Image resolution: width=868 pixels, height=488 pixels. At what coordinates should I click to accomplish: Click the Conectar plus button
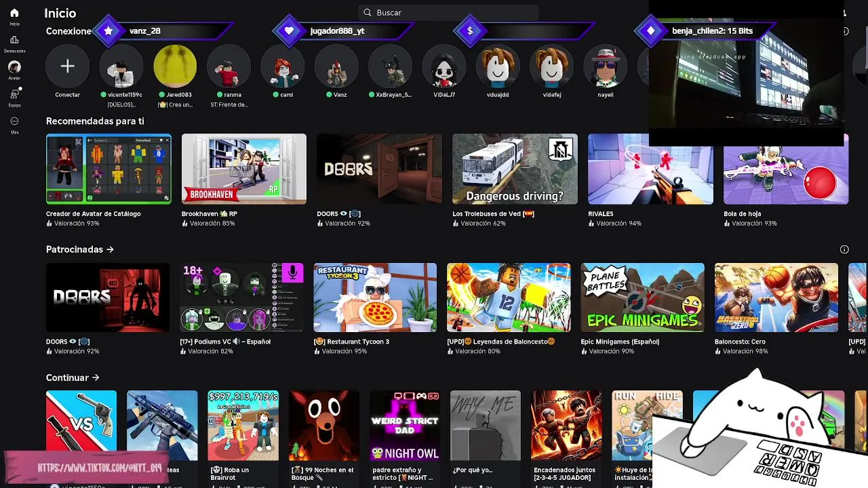pos(67,66)
